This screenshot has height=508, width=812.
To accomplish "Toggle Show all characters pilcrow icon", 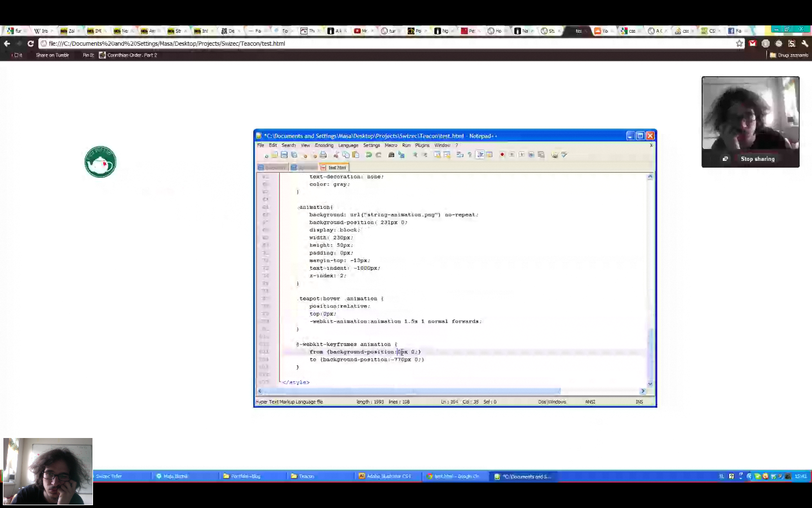I will (x=470, y=155).
